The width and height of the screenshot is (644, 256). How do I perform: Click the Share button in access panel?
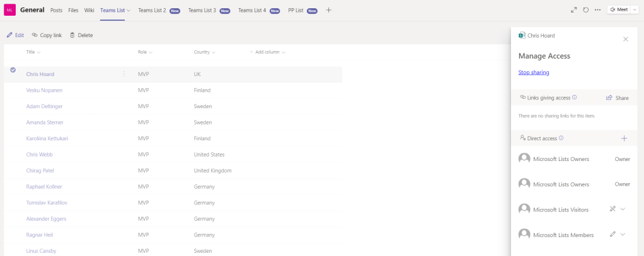point(617,98)
